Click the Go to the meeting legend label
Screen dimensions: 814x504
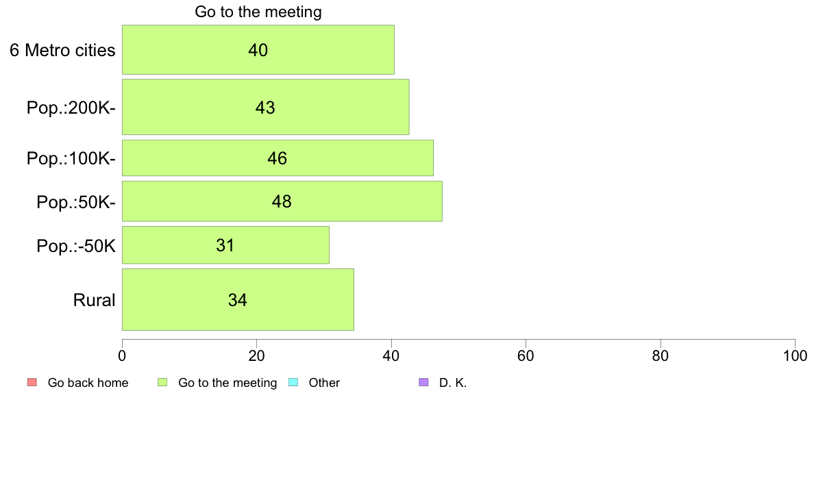pos(227,383)
